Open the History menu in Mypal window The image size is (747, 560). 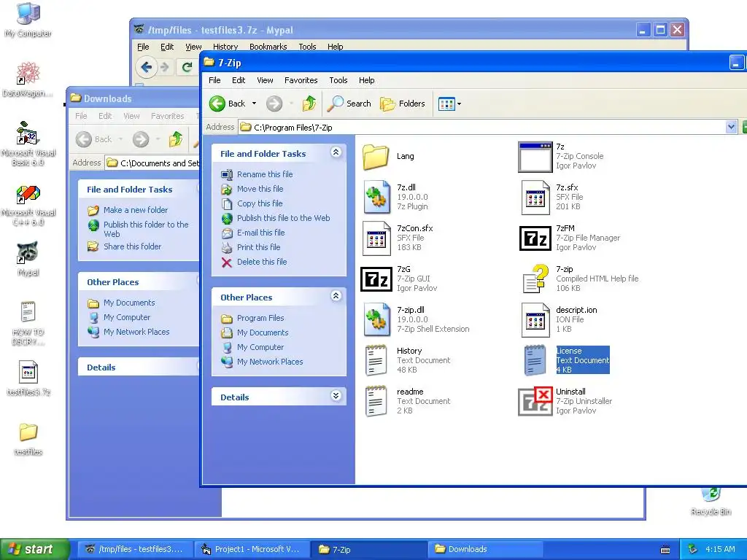click(x=225, y=47)
